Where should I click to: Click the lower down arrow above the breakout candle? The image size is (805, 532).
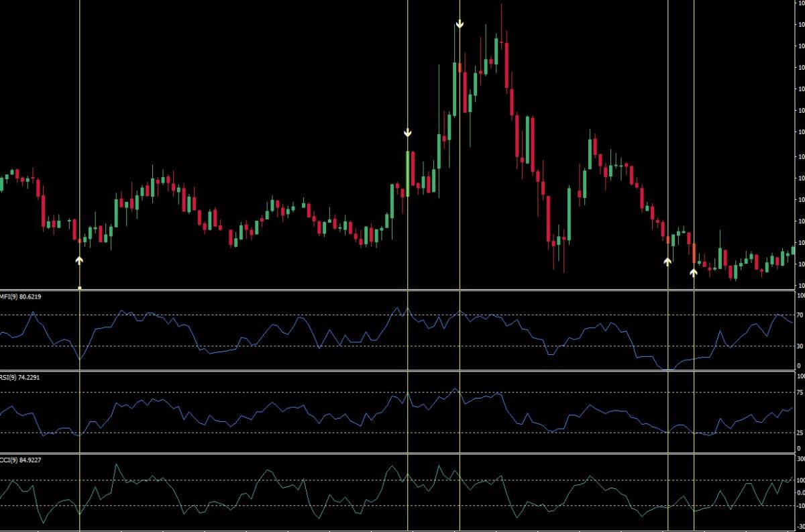[x=407, y=133]
